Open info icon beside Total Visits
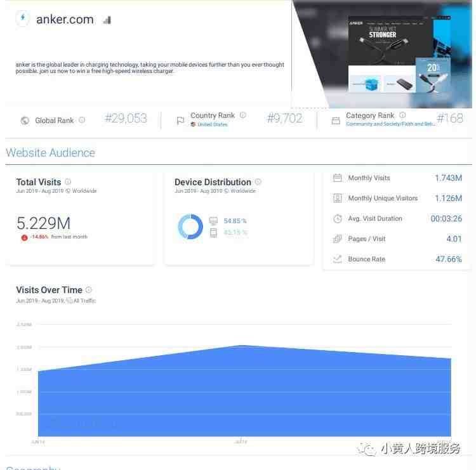 point(68,181)
